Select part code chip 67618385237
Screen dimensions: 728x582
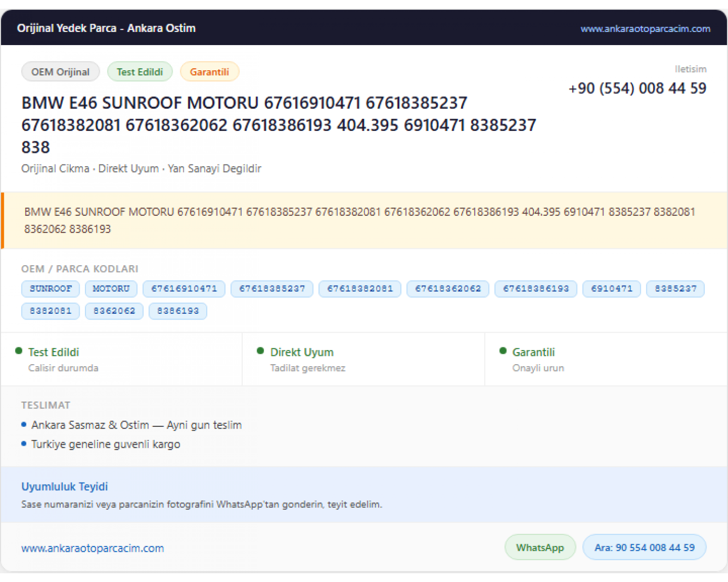272,289
